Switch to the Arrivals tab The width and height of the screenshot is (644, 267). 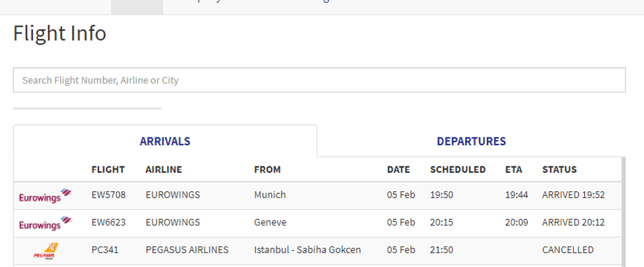pyautogui.click(x=165, y=141)
